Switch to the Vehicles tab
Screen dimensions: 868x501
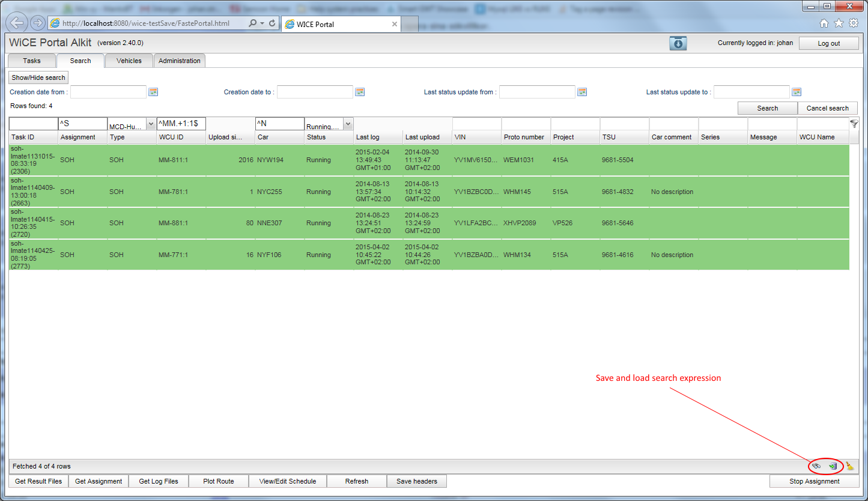tap(129, 61)
